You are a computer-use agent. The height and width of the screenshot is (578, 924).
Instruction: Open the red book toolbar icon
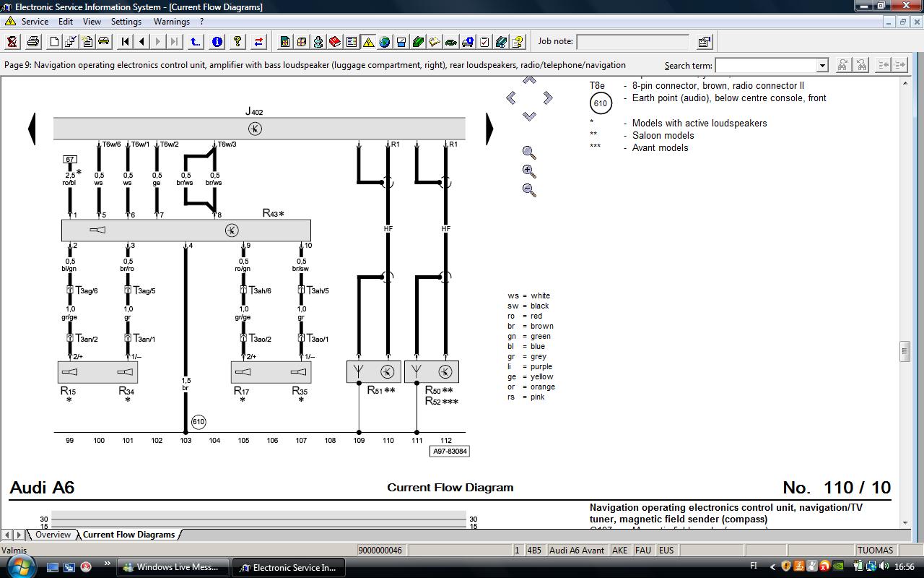tap(335, 42)
